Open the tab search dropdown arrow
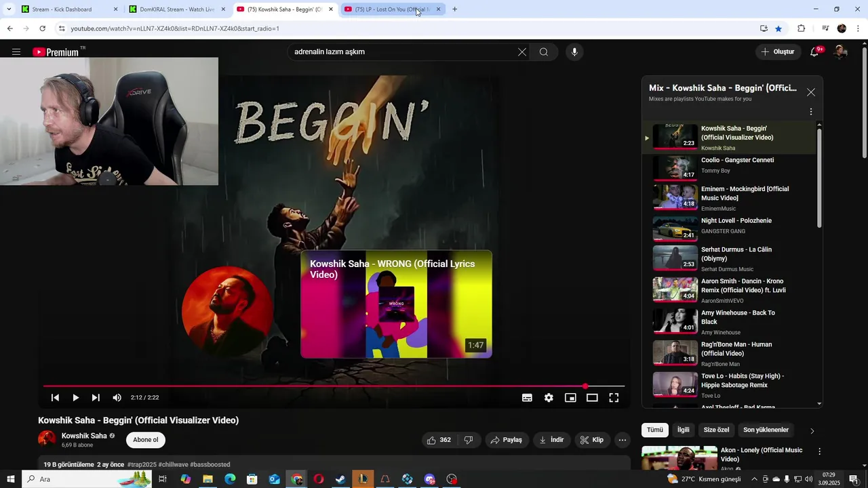Screen dimensions: 868x488 [9, 9]
